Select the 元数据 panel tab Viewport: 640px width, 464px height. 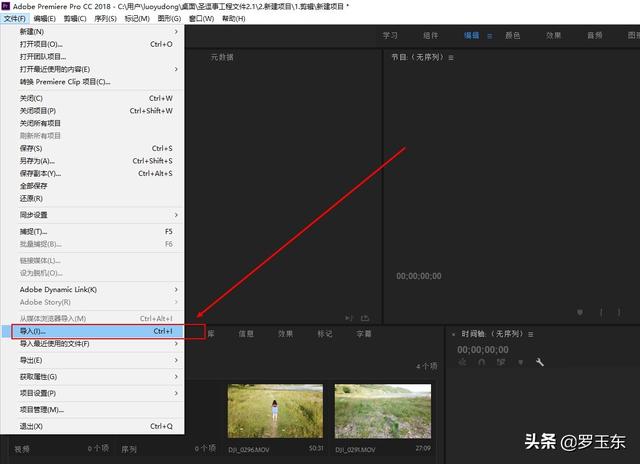pos(222,57)
